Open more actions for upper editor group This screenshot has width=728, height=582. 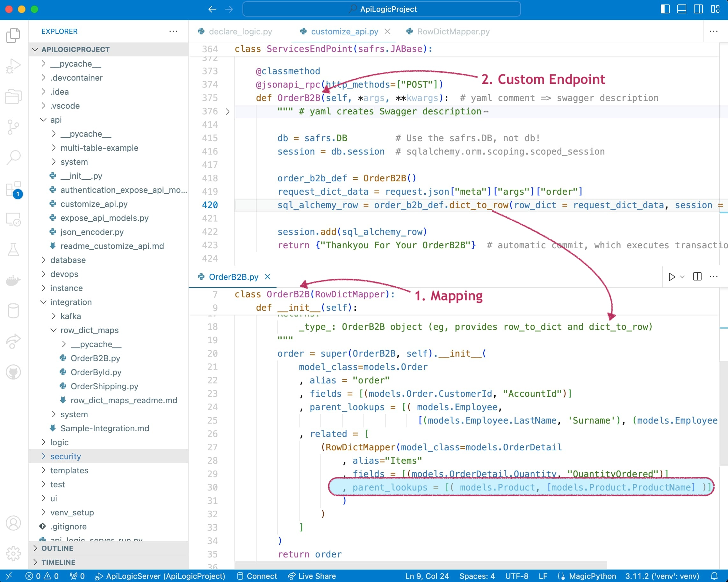click(x=713, y=31)
